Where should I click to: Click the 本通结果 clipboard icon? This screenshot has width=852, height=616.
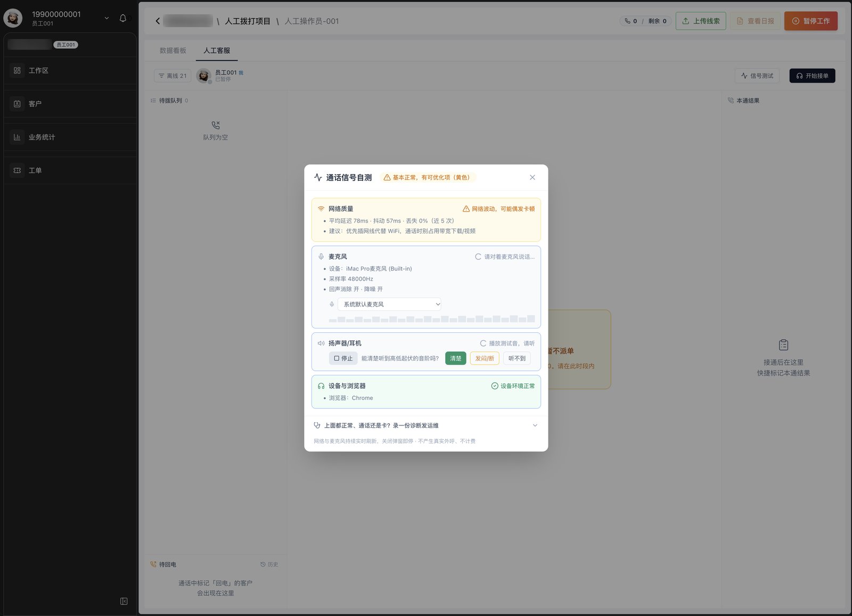pos(783,345)
